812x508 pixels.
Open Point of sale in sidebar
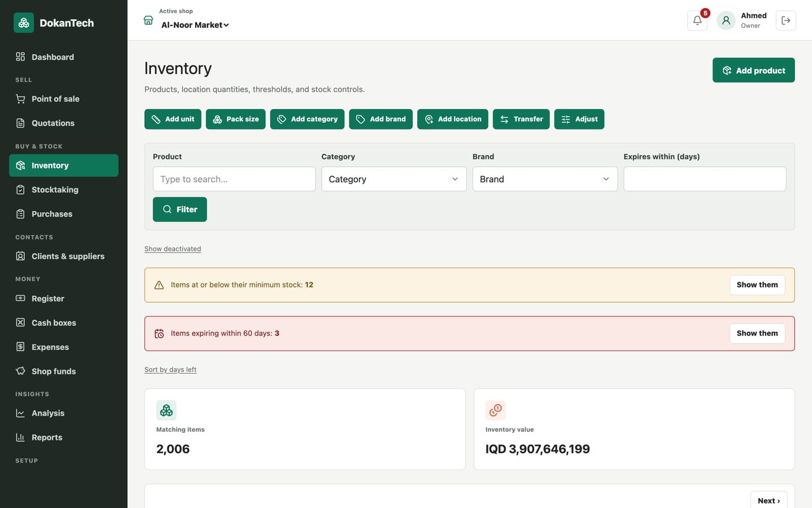[x=63, y=99]
